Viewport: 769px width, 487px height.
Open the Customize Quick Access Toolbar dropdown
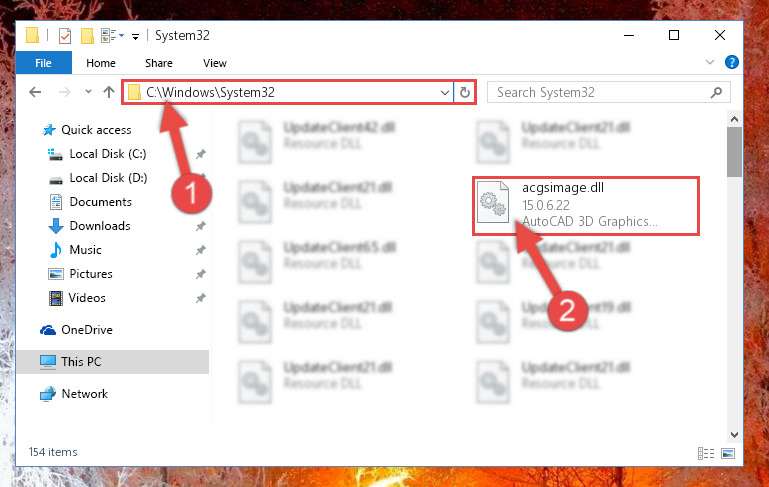135,36
